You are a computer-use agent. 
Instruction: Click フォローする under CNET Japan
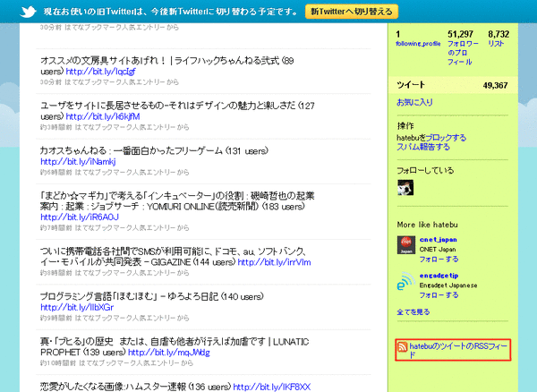439,260
